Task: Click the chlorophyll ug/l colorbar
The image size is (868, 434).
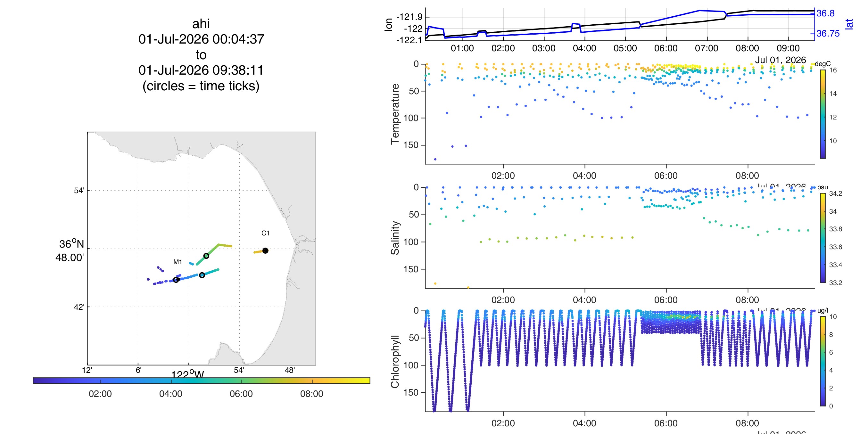Action: pos(823,361)
